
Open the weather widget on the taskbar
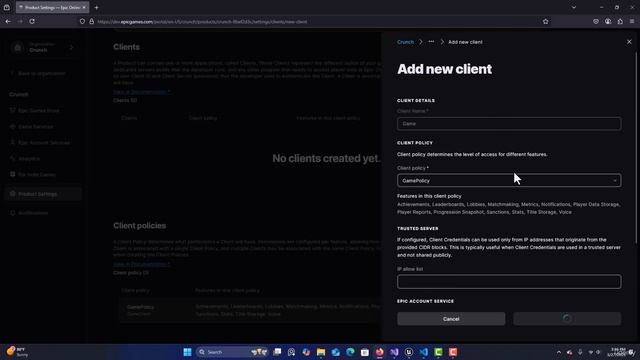pyautogui.click(x=18, y=352)
